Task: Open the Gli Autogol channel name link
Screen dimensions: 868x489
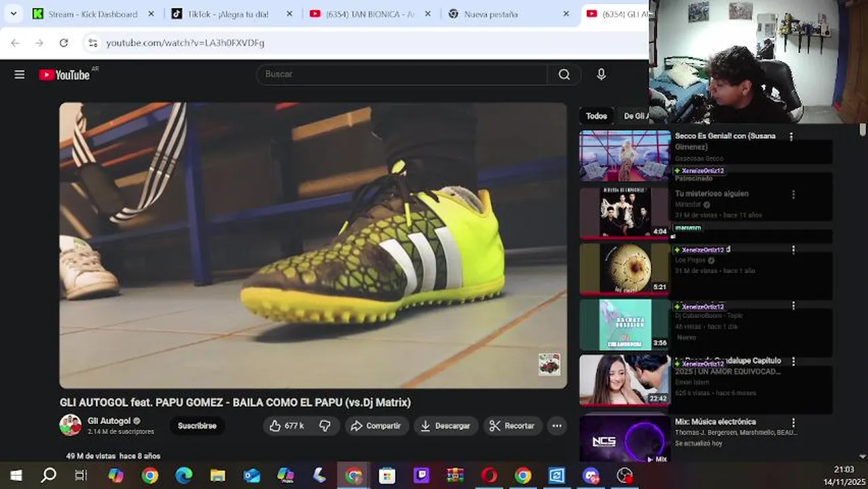Action: [109, 421]
